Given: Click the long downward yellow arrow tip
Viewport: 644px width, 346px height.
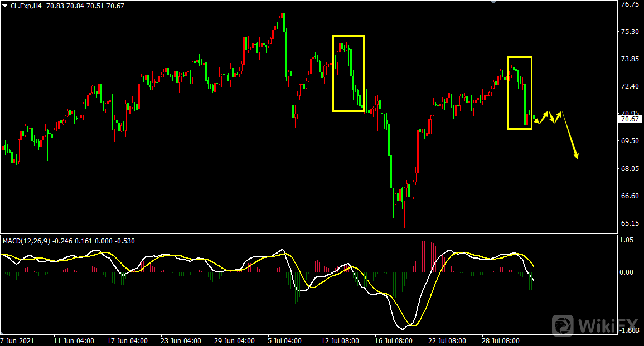Looking at the screenshot, I should click(x=577, y=158).
